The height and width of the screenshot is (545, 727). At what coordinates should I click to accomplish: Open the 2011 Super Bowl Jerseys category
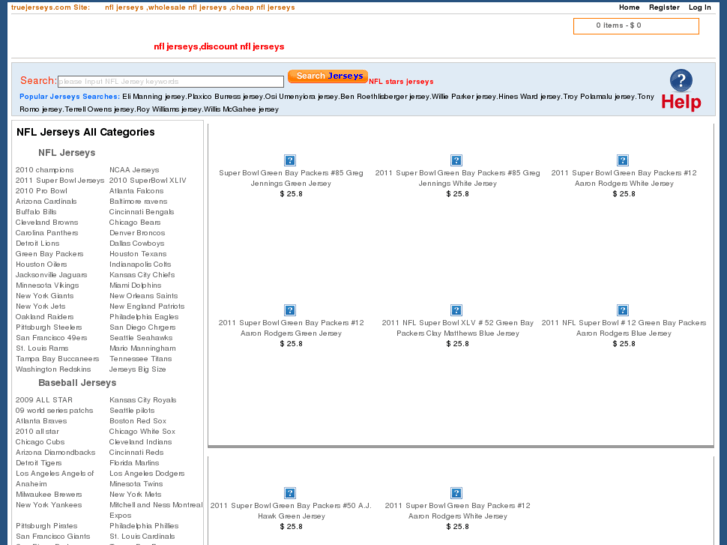(60, 180)
